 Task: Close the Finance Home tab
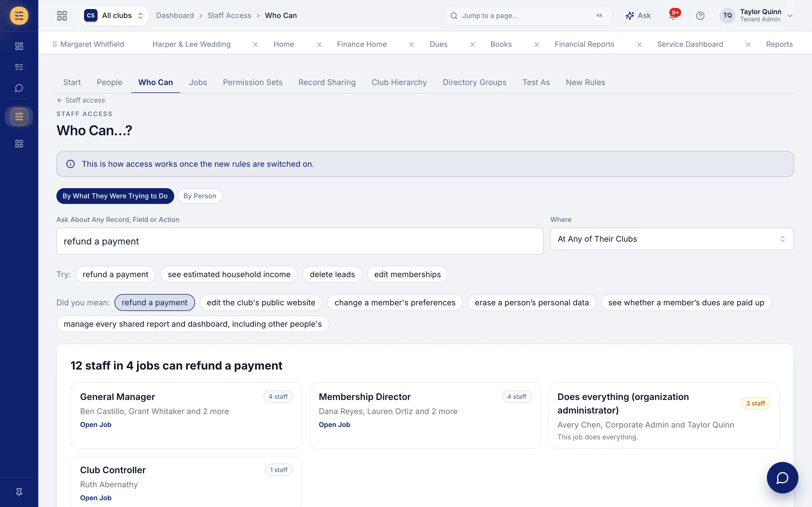coord(411,45)
